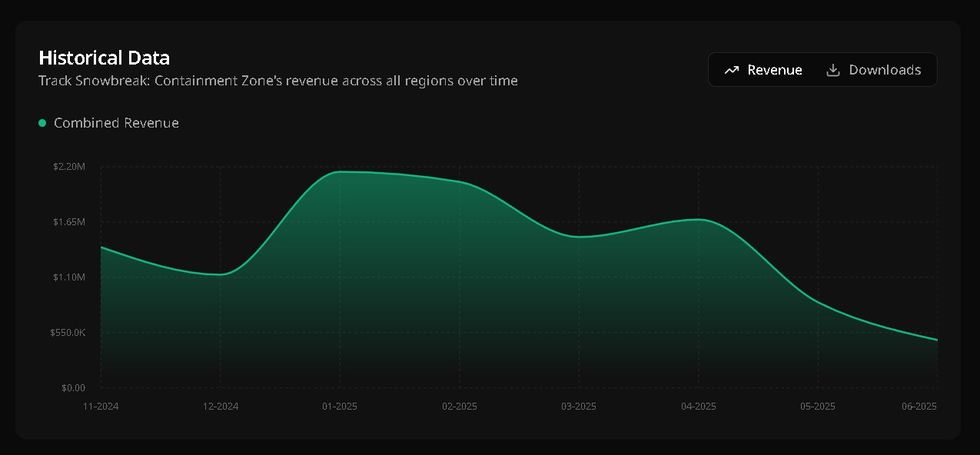Click the 02-2025 x-axis label

(460, 406)
